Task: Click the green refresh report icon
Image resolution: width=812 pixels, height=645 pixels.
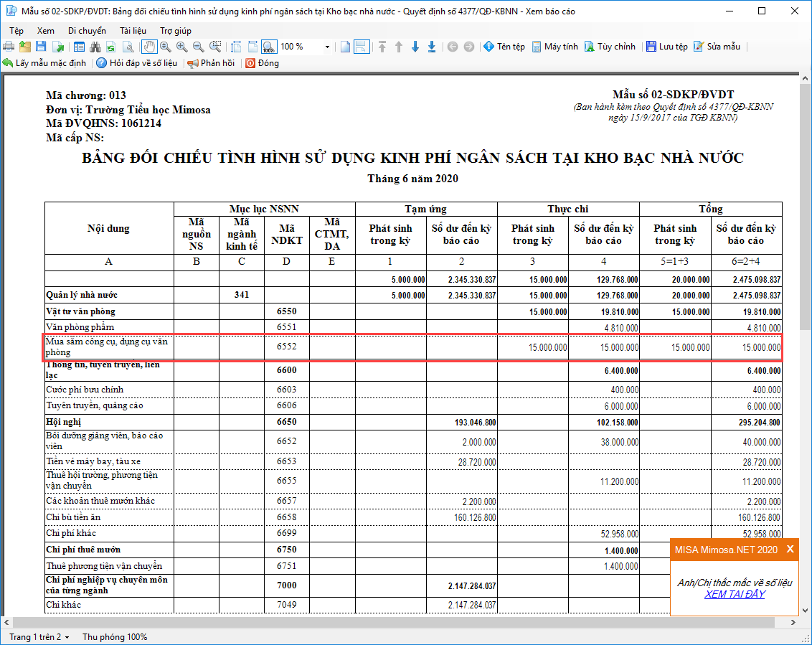Action: (x=110, y=47)
